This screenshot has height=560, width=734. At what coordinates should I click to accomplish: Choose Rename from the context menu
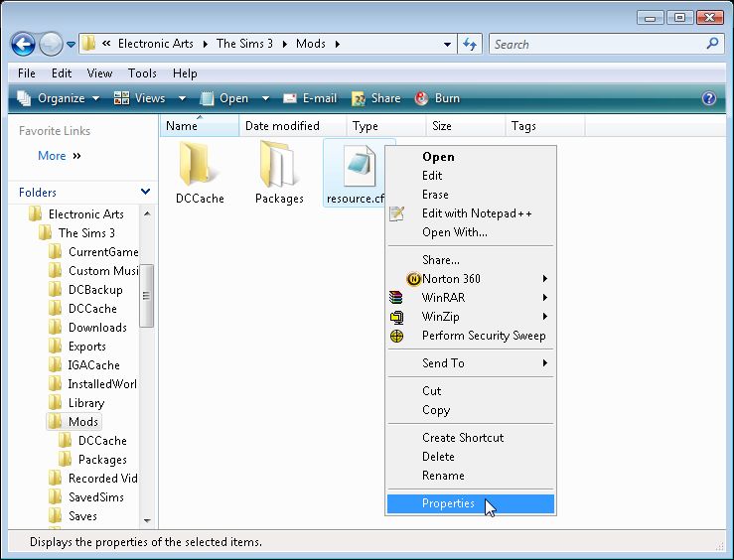(471, 476)
